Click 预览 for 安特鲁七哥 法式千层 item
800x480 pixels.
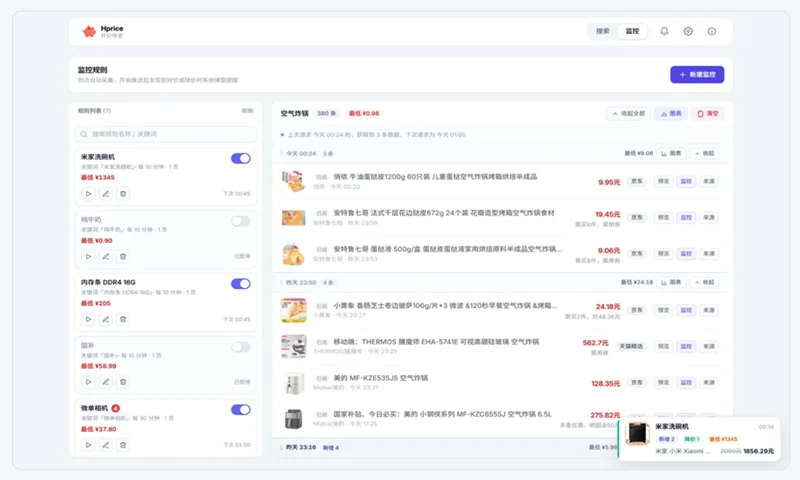pyautogui.click(x=663, y=218)
